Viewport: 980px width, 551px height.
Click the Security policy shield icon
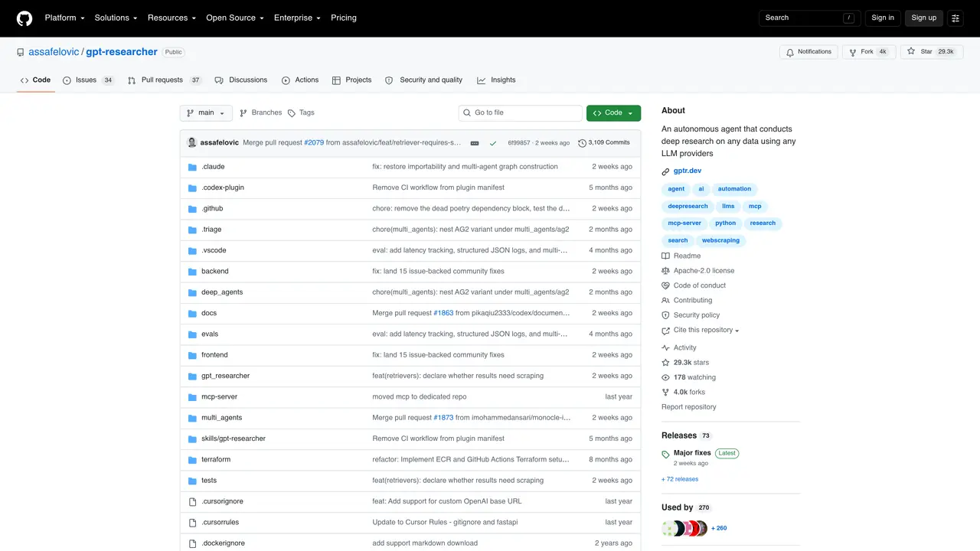(666, 315)
